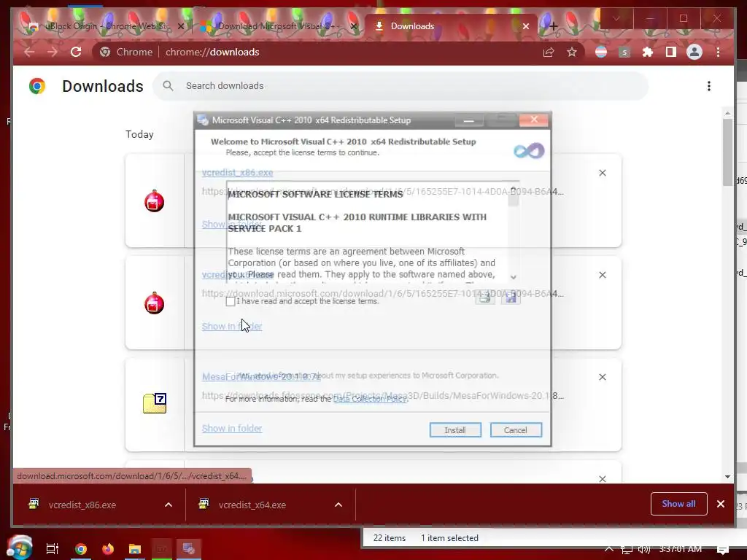Show hidden system tray icons
This screenshot has width=747, height=560.
click(x=609, y=548)
